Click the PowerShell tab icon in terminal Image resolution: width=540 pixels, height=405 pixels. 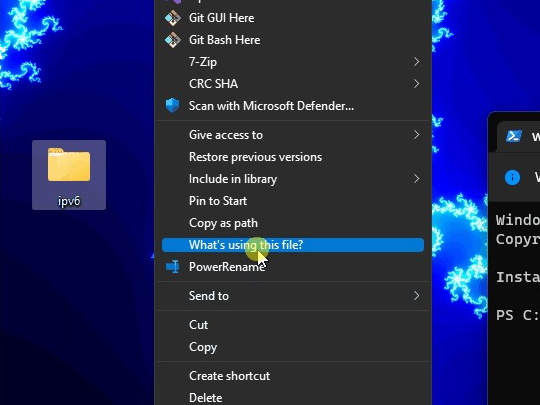513,136
